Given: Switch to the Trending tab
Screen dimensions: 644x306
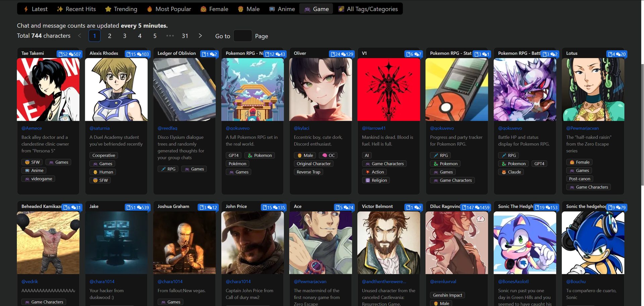Looking at the screenshot, I should (x=121, y=9).
